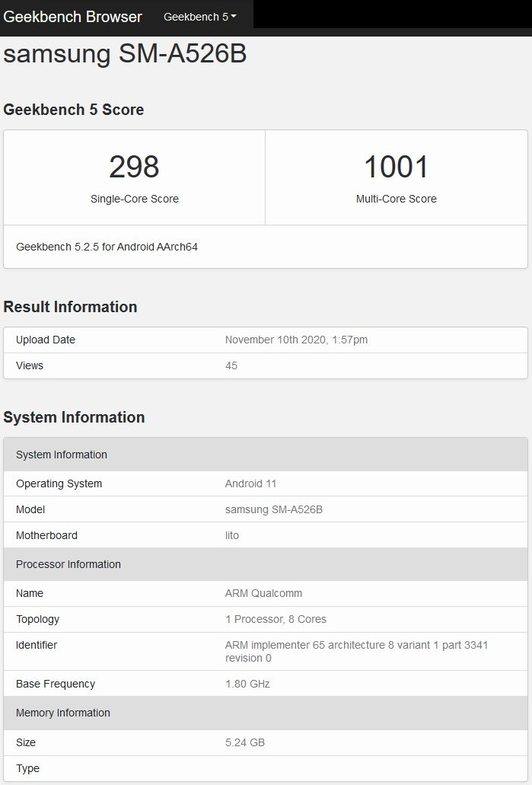Click the multi-core score value 1001
Viewport: 532px width, 785px height.
click(396, 167)
